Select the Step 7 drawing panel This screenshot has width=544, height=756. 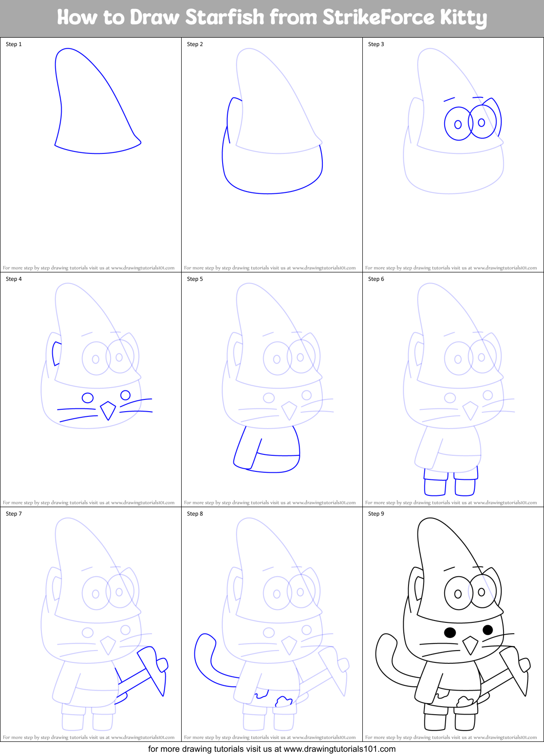91,624
